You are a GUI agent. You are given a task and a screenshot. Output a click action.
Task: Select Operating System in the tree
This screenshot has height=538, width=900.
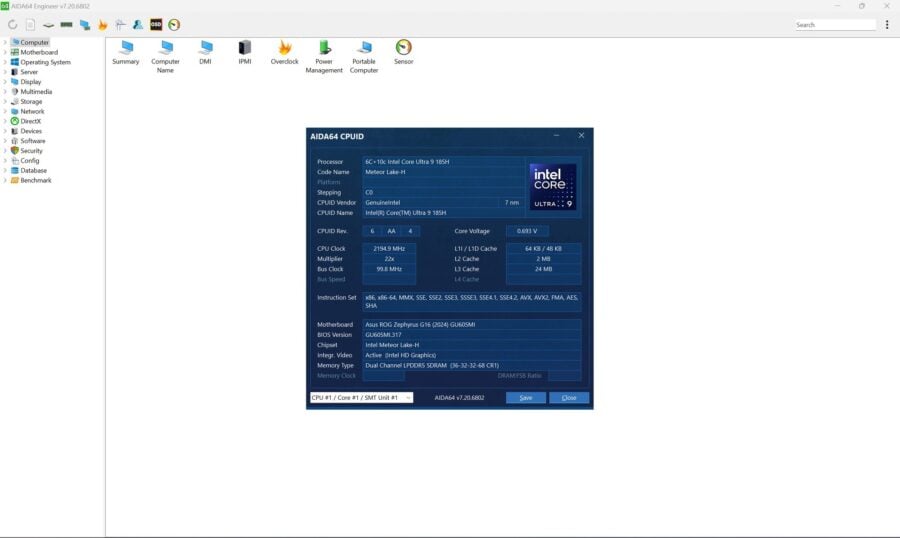(x=45, y=62)
